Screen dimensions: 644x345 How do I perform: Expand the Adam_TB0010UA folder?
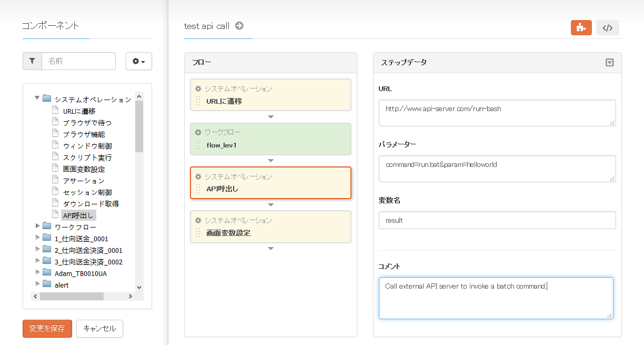click(x=37, y=272)
